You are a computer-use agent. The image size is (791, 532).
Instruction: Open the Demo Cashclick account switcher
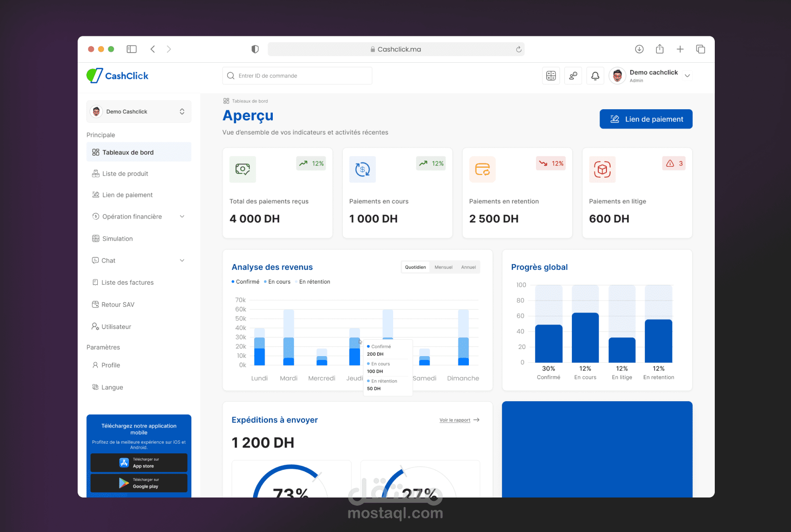139,112
